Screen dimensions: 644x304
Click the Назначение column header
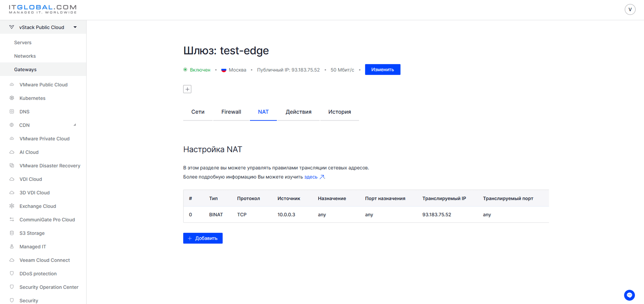(x=332, y=198)
